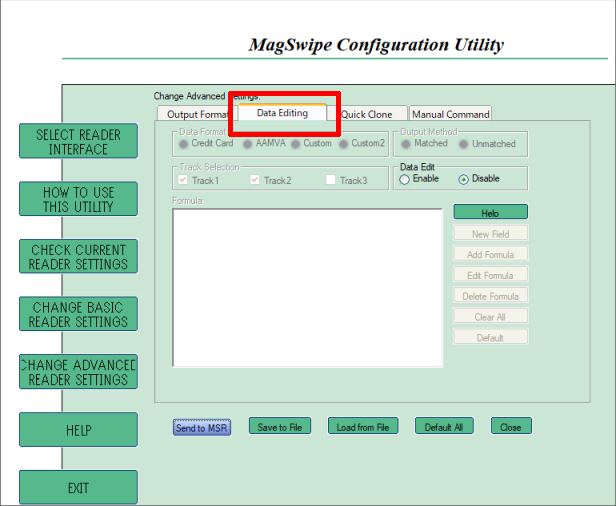This screenshot has height=506, width=616.
Task: Select the Data Editing tab
Action: tap(282, 113)
